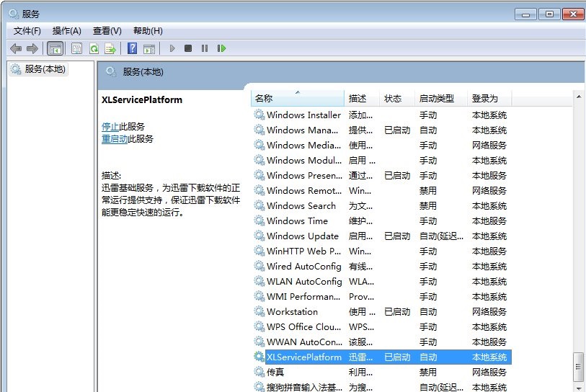This screenshot has height=392, width=586.
Task: Open the 帮助(H) menu
Action: tap(148, 31)
